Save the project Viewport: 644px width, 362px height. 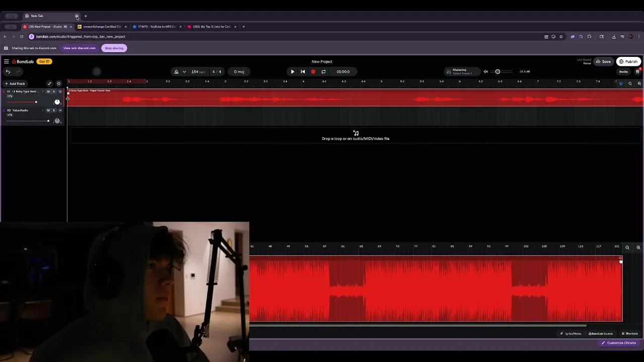(x=603, y=61)
